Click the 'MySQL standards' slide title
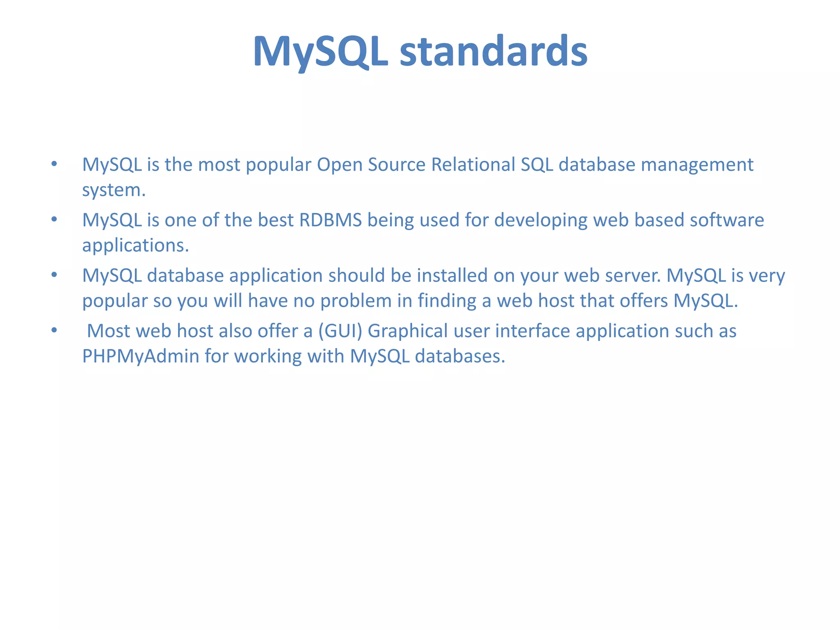Image resolution: width=840 pixels, height=630 pixels. point(420,51)
